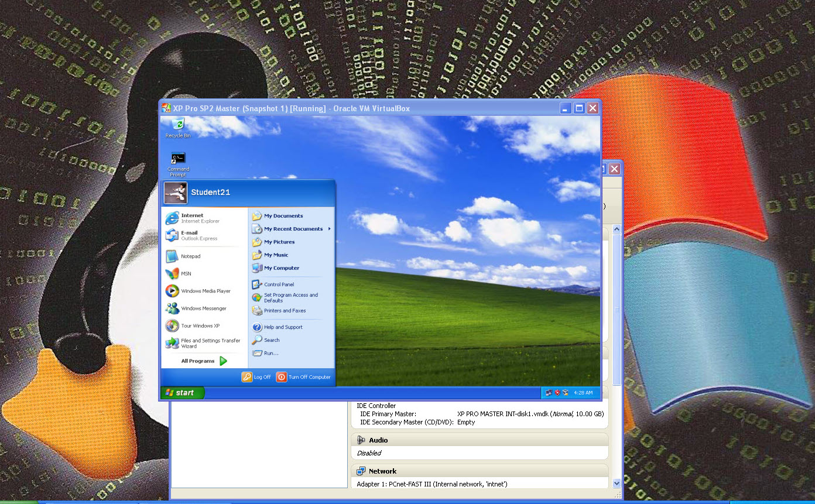Click the Network section header

point(382,471)
